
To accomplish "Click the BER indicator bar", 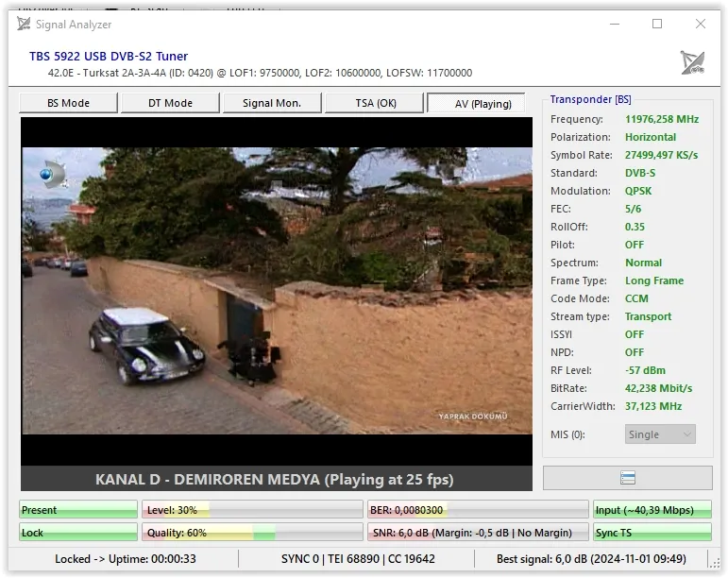I will click(x=478, y=510).
